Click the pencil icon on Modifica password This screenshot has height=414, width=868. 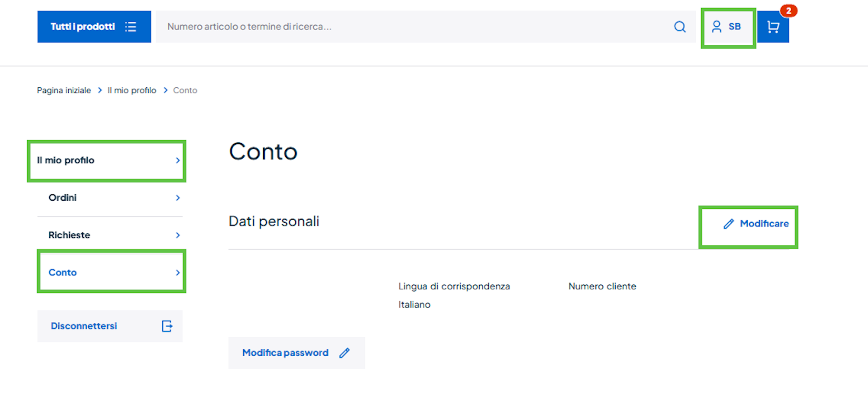click(344, 353)
